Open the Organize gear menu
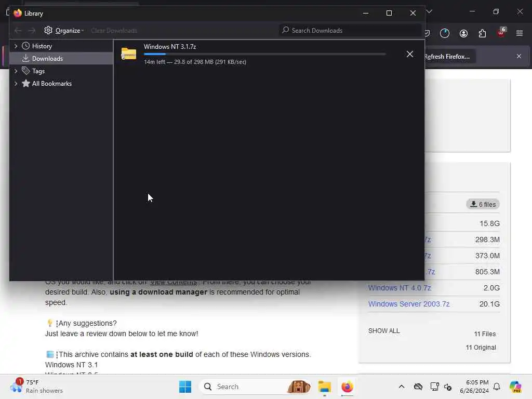532x399 pixels. coord(64,31)
